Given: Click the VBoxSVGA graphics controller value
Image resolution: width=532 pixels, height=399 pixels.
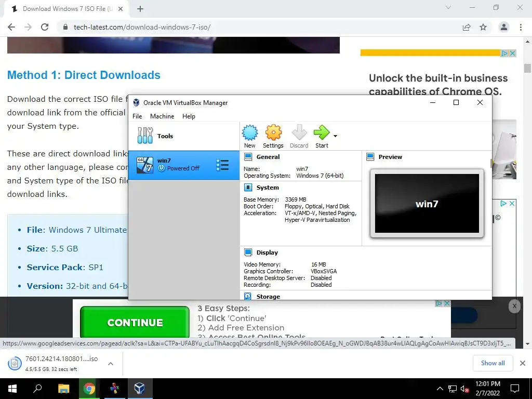Looking at the screenshot, I should tap(324, 271).
